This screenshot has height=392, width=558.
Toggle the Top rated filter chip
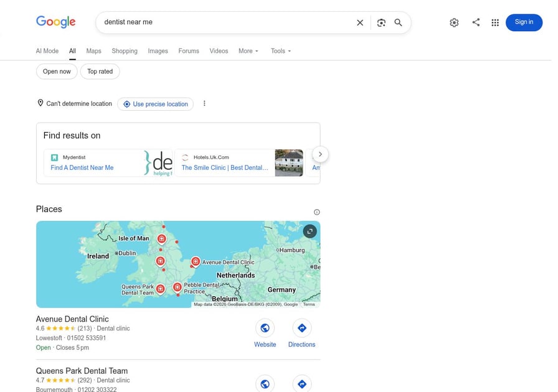pos(100,72)
